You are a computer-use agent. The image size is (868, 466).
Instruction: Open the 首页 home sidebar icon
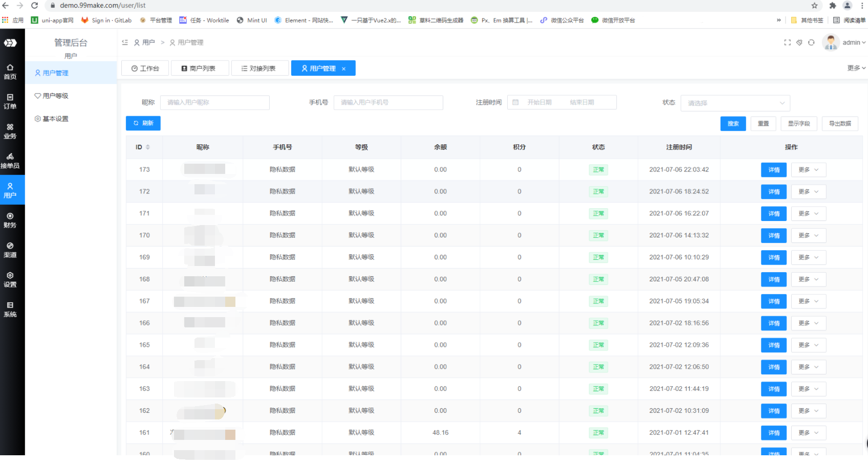(x=10, y=72)
